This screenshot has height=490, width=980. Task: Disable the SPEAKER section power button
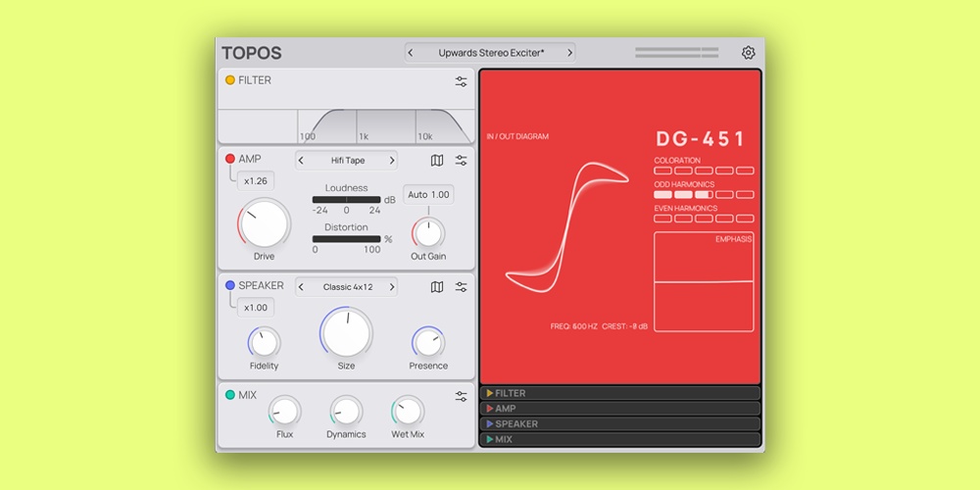point(230,286)
